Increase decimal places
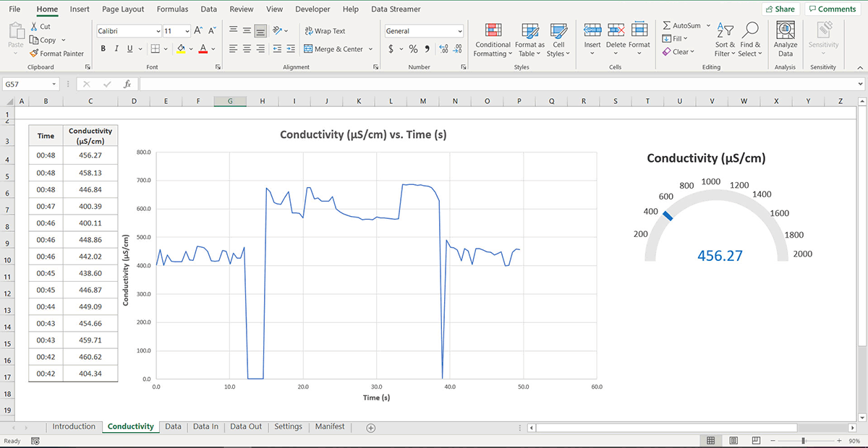Image resolution: width=868 pixels, height=448 pixels. click(x=443, y=49)
